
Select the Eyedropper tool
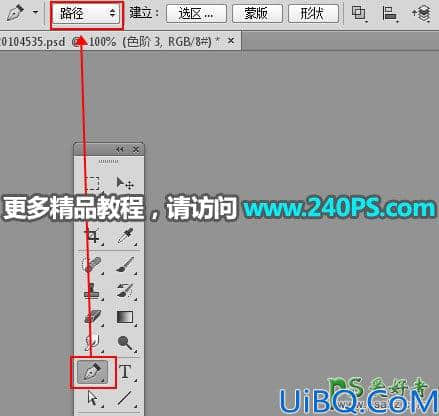click(x=125, y=236)
